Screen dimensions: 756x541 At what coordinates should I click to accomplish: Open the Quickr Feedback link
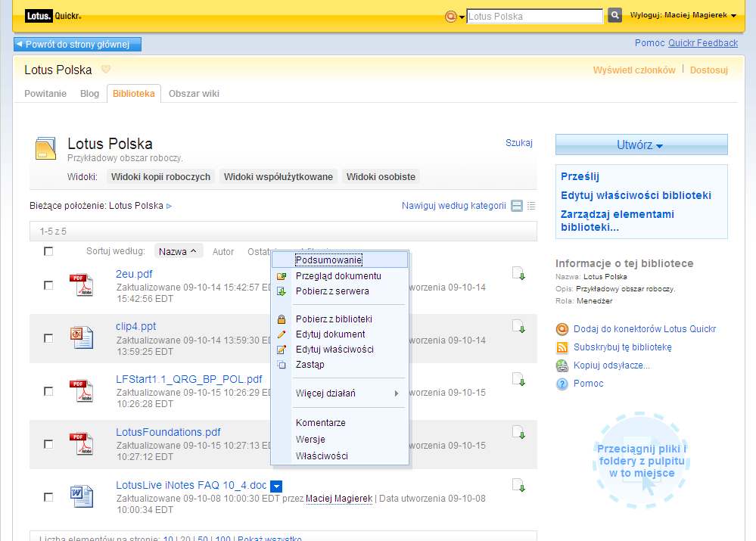pyautogui.click(x=703, y=43)
